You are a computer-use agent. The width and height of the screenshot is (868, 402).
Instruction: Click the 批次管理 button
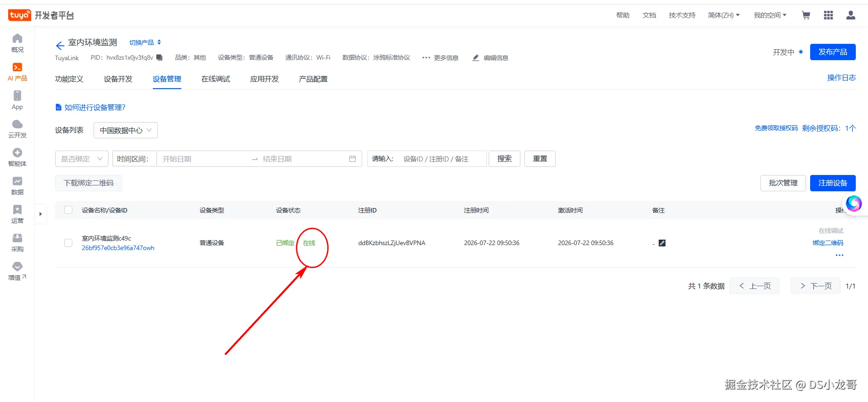[x=783, y=183]
